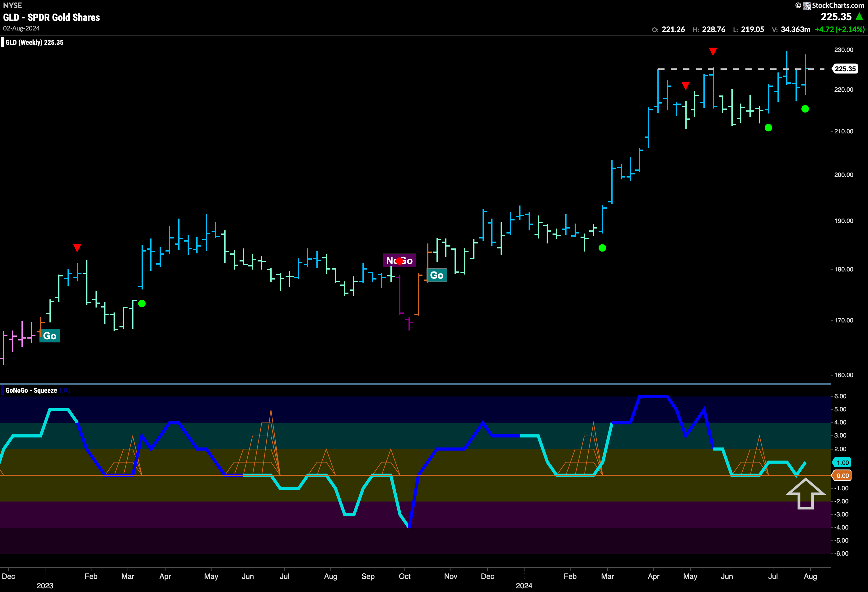Viewport: 868px width, 592px height.
Task: Click the low value 219.05
Action: tap(752, 30)
